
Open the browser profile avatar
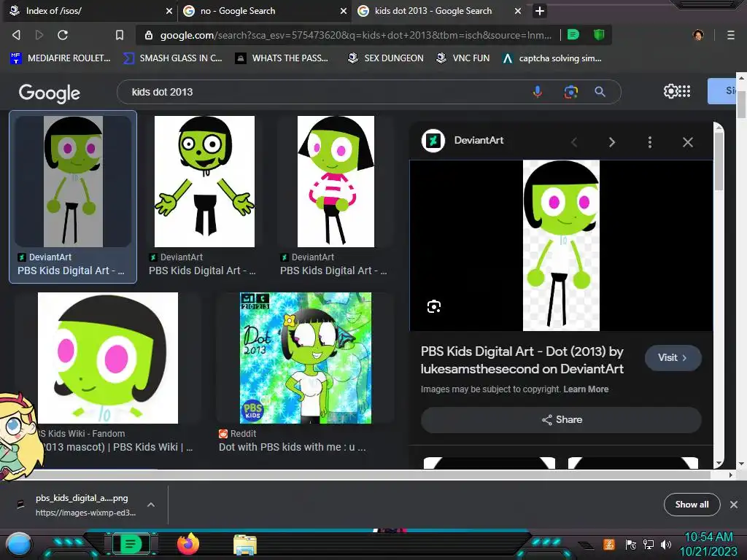(698, 35)
